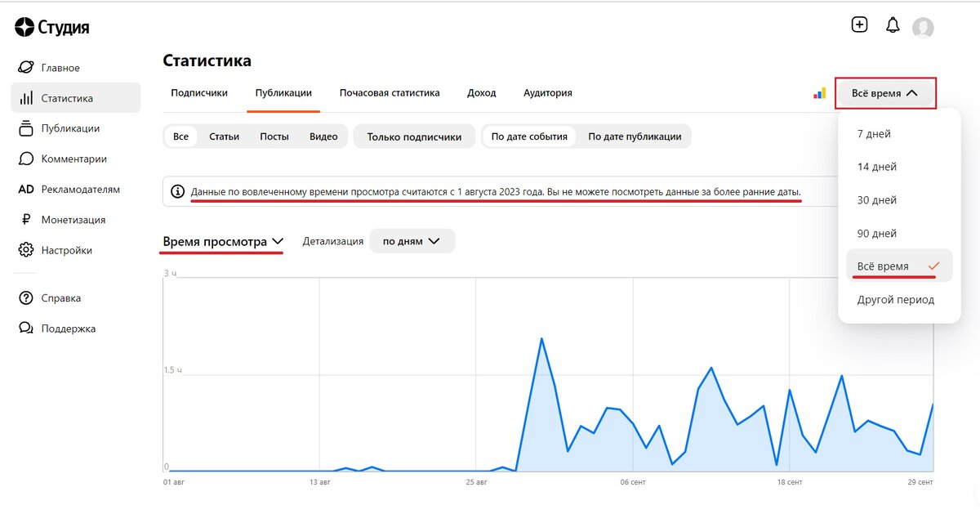Image resolution: width=980 pixels, height=514 pixels.
Task: Open the по дням detail dropdown
Action: click(x=412, y=241)
